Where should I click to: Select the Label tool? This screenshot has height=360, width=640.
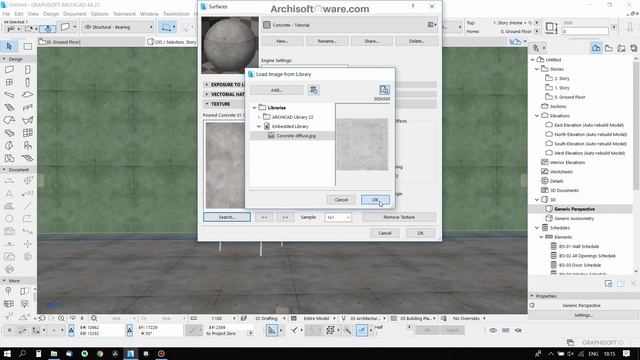click(x=27, y=193)
